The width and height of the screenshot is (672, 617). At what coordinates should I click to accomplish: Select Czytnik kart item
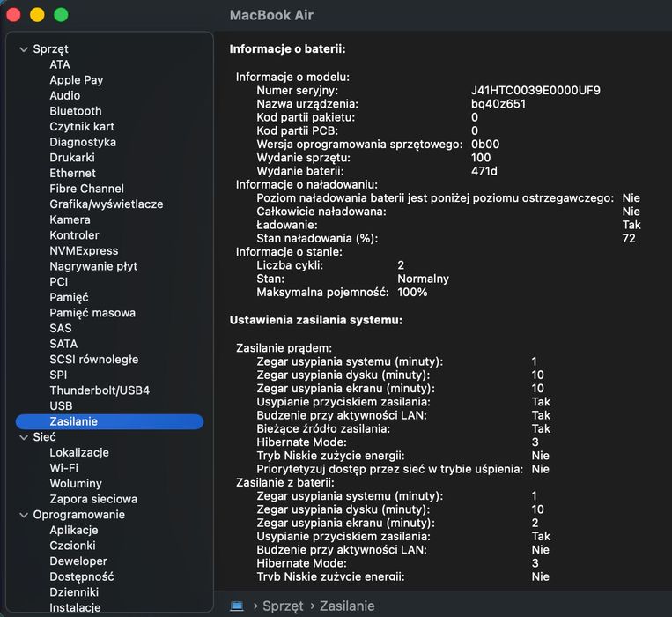point(82,127)
